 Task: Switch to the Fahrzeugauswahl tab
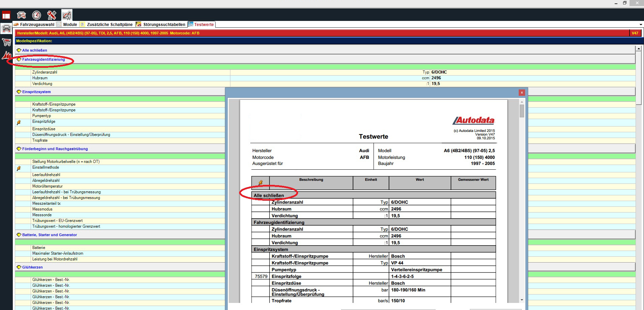coord(34,25)
